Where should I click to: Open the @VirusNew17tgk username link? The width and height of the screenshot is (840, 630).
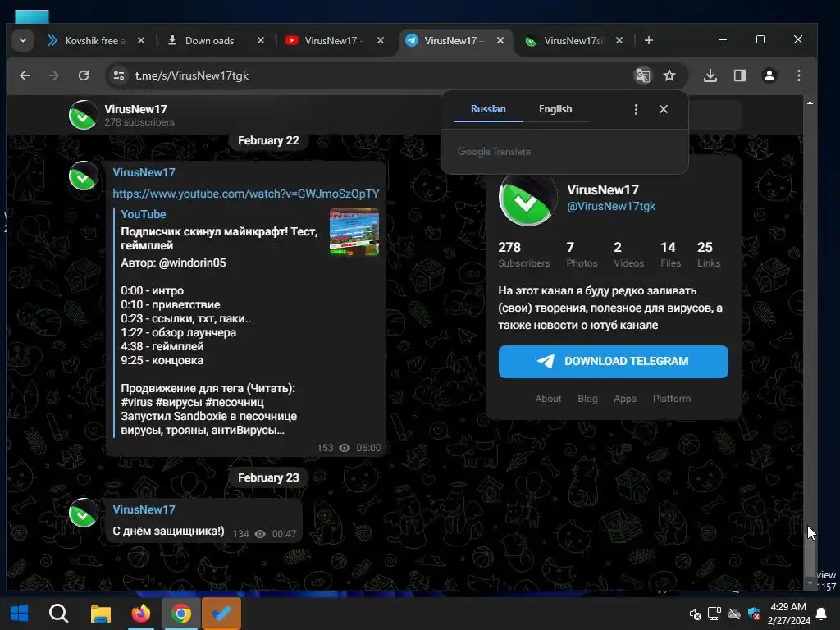click(x=610, y=206)
